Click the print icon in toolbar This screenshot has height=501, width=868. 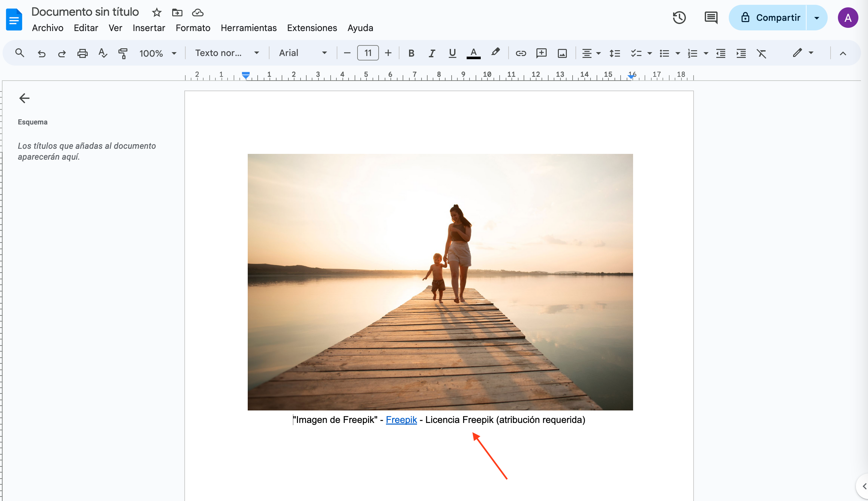coord(82,53)
